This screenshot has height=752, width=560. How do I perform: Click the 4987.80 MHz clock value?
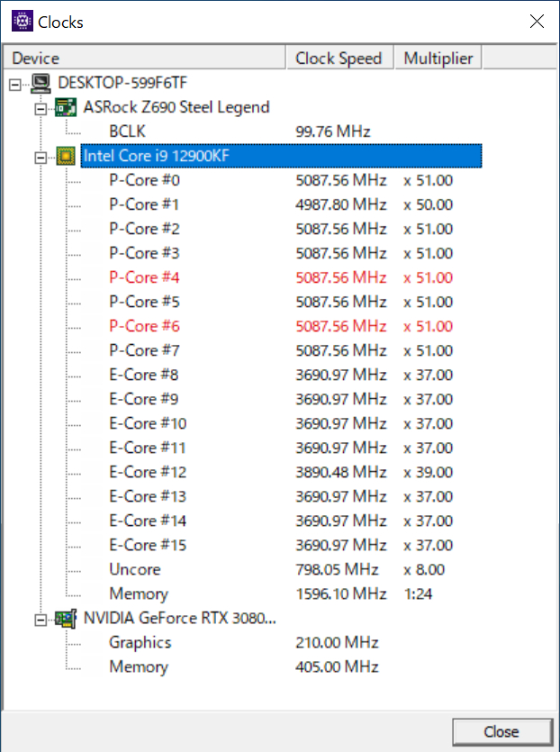pyautogui.click(x=341, y=204)
